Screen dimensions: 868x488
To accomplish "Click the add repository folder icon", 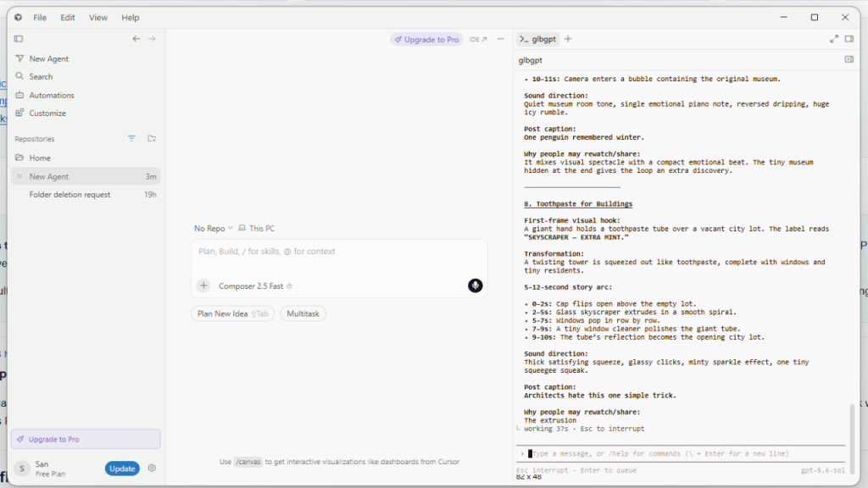I will coord(151,138).
